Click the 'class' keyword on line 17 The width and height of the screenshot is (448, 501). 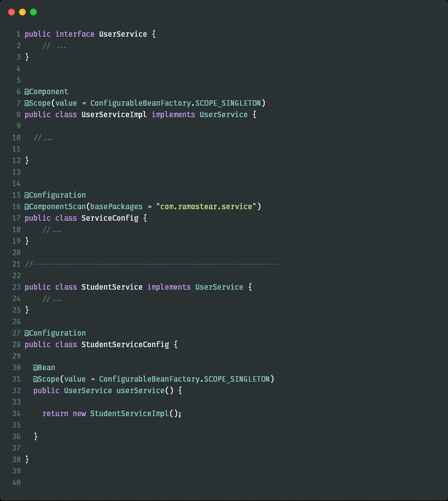tap(66, 218)
